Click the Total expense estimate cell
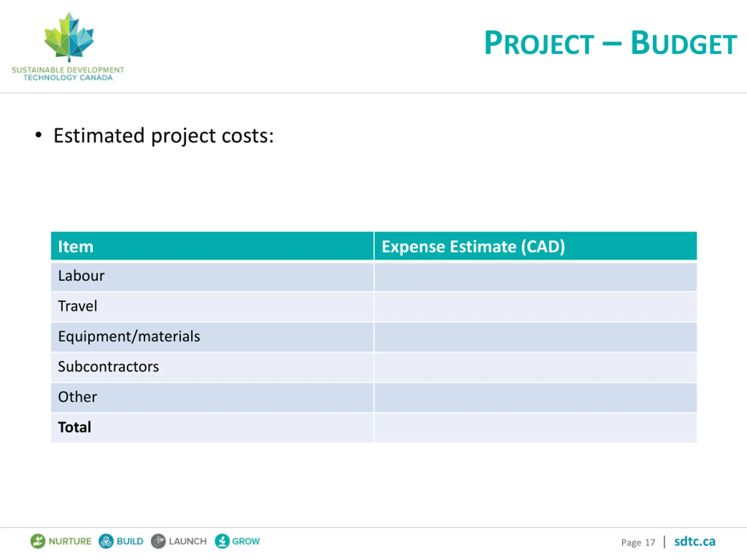This screenshot has width=747, height=560. [536, 428]
